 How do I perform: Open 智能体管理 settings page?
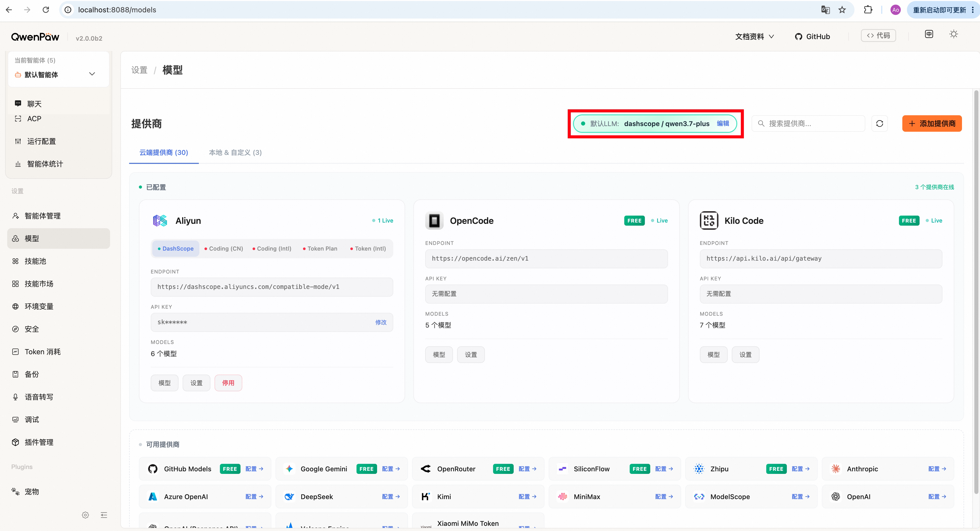(59, 216)
